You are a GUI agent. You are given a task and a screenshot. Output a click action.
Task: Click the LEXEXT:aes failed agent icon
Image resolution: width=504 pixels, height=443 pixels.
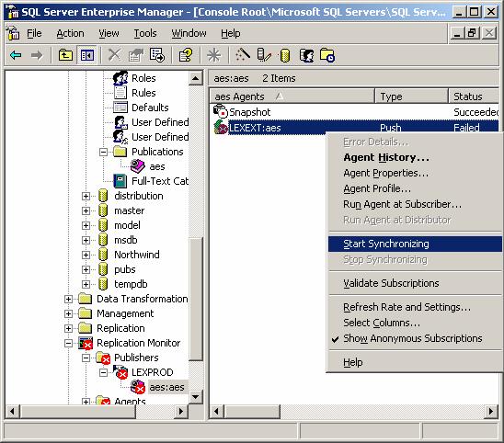point(221,127)
